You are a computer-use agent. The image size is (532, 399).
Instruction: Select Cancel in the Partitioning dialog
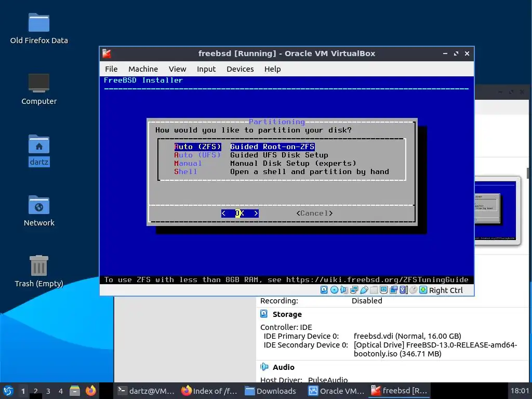coord(314,213)
